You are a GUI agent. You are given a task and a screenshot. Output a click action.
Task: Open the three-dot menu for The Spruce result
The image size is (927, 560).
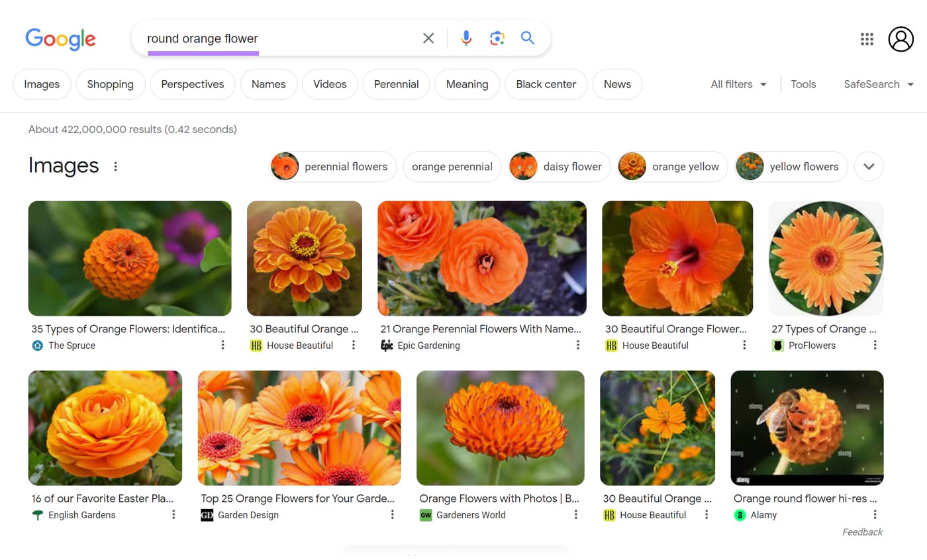pos(222,345)
